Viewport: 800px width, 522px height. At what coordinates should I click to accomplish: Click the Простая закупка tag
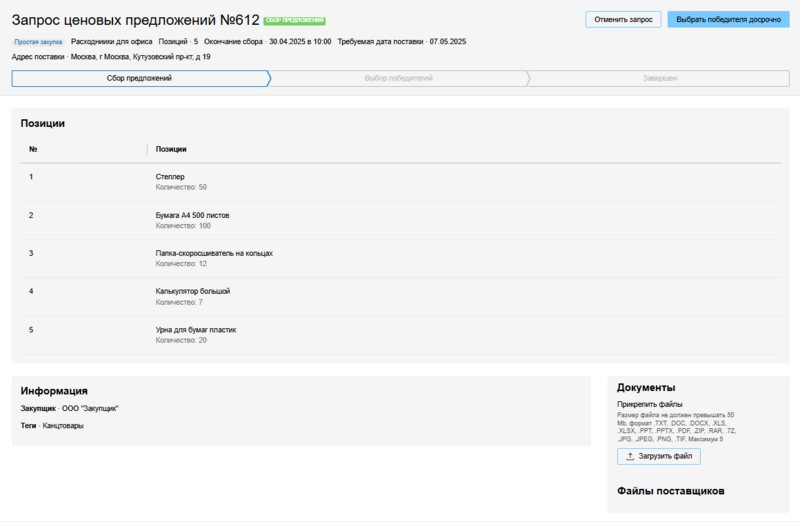point(39,42)
